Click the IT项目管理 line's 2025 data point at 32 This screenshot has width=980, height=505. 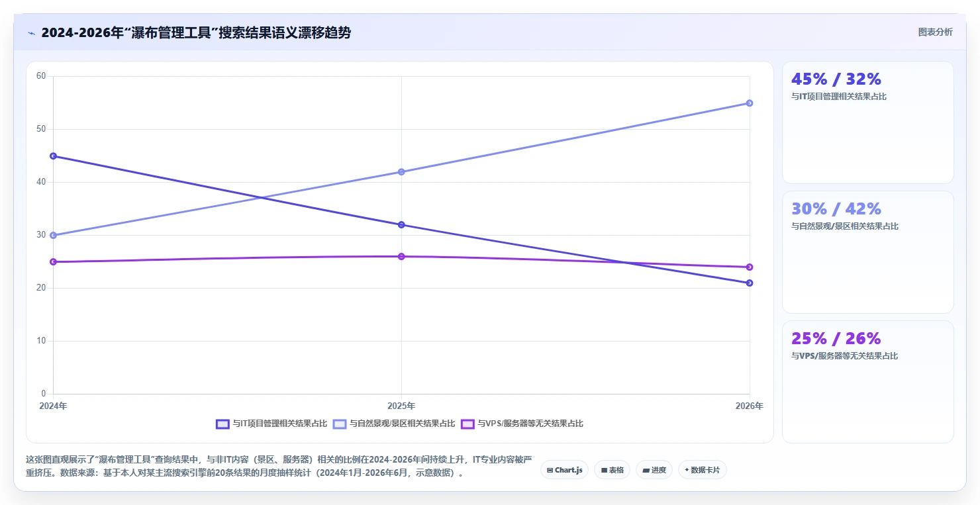point(401,225)
